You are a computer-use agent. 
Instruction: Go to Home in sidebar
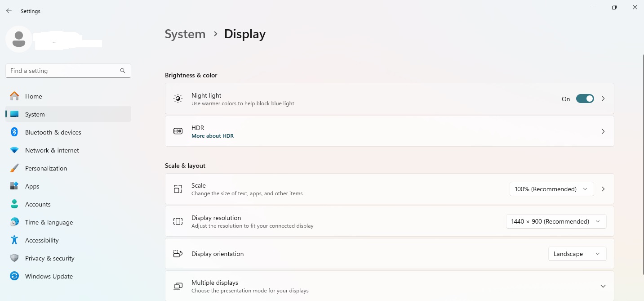pyautogui.click(x=68, y=96)
